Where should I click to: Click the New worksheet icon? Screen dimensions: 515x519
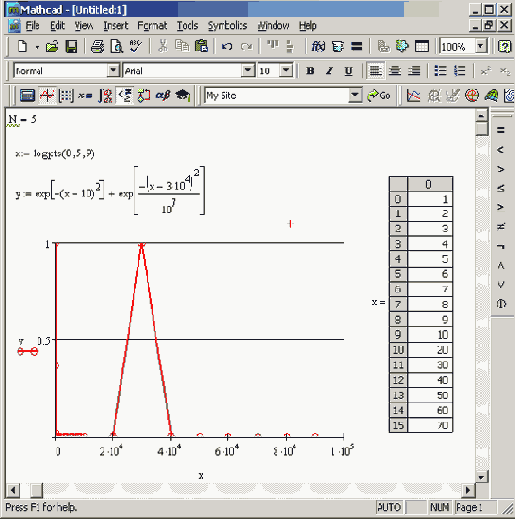(x=22, y=46)
